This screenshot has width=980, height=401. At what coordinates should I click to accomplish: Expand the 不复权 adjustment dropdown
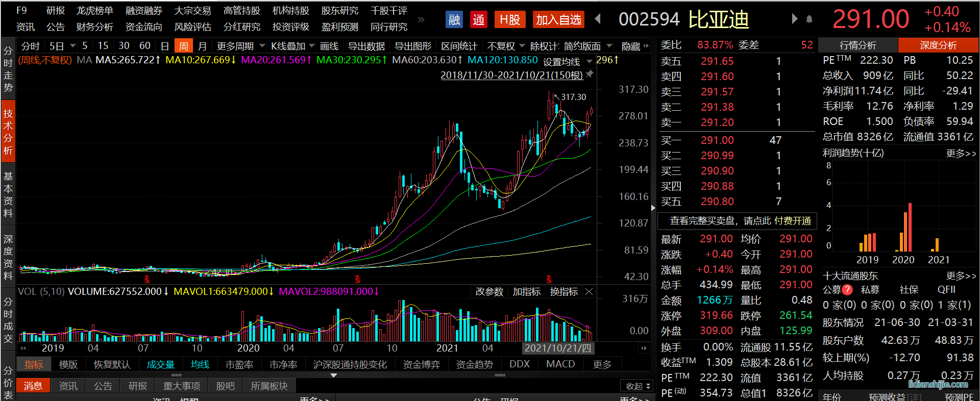(x=506, y=46)
